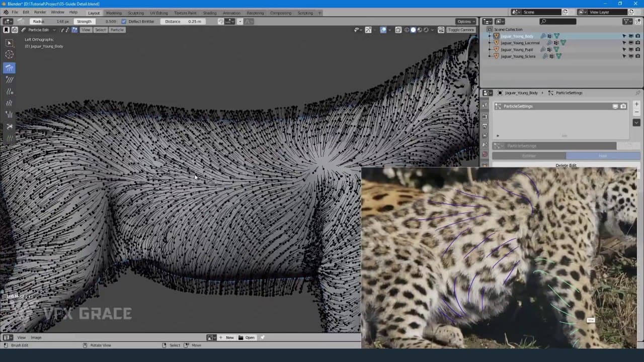The image size is (644, 362).
Task: Open the World properties tab
Action: coord(485,154)
